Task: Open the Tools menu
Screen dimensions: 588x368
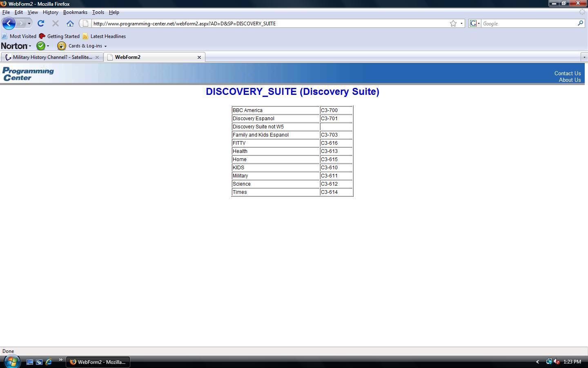Action: point(98,12)
